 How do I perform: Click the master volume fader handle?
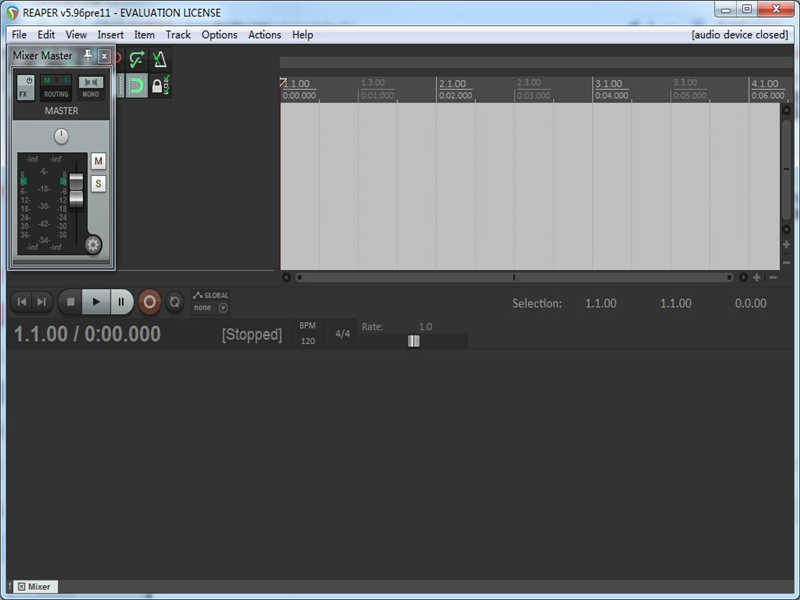coord(76,190)
